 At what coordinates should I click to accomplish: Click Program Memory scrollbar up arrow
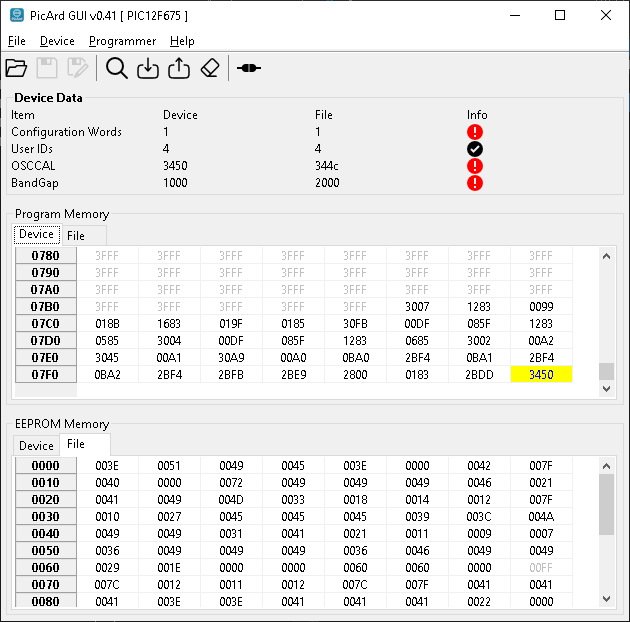[x=606, y=256]
